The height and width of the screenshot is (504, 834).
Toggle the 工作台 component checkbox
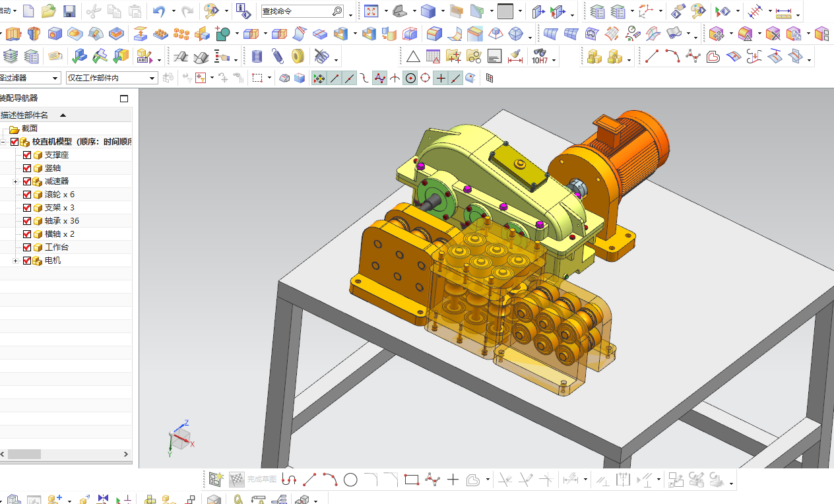tap(27, 247)
